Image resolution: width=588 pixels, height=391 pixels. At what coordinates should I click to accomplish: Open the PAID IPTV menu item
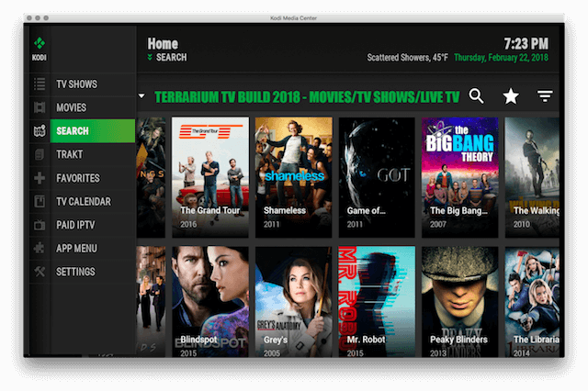coord(92,225)
